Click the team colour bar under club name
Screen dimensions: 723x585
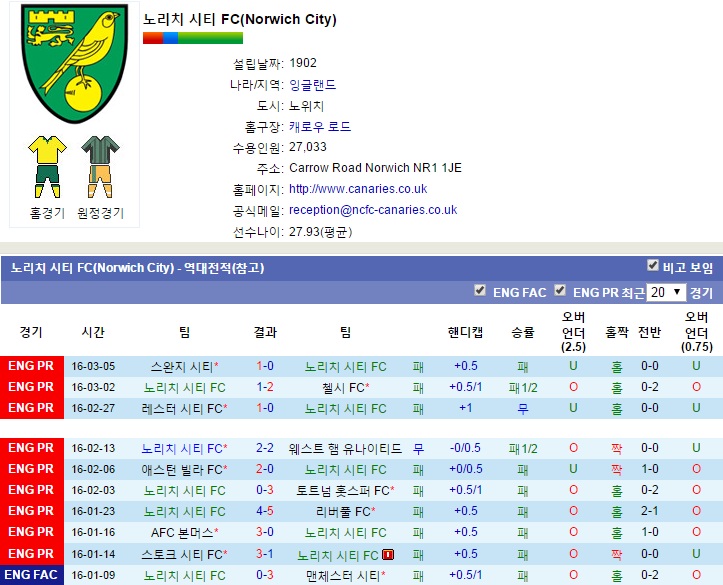[192, 38]
